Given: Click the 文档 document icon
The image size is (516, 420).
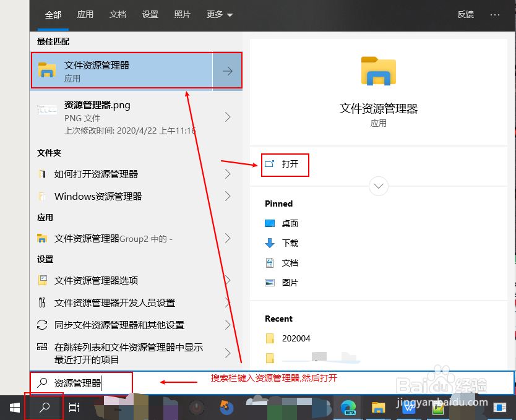Looking at the screenshot, I should coord(270,263).
